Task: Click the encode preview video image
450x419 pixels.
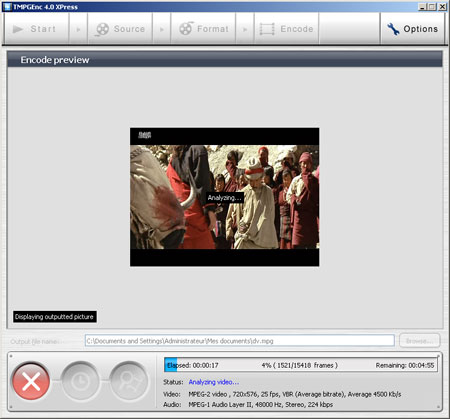Action: [x=224, y=197]
